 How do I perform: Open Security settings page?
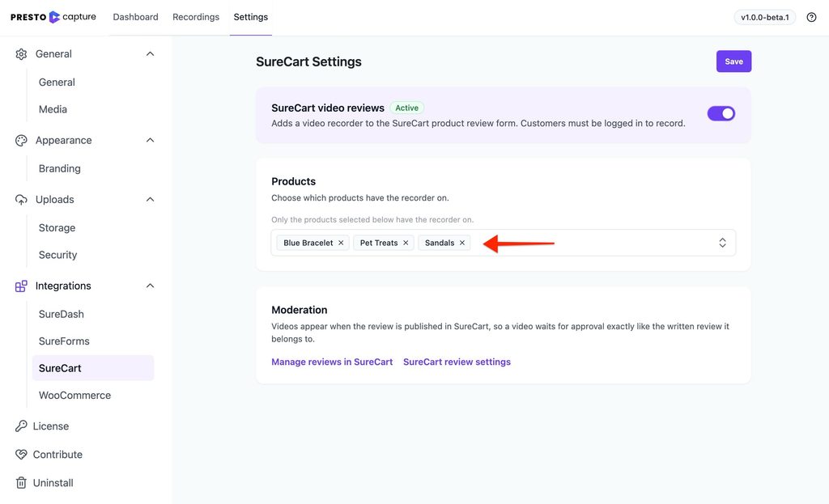coord(57,255)
